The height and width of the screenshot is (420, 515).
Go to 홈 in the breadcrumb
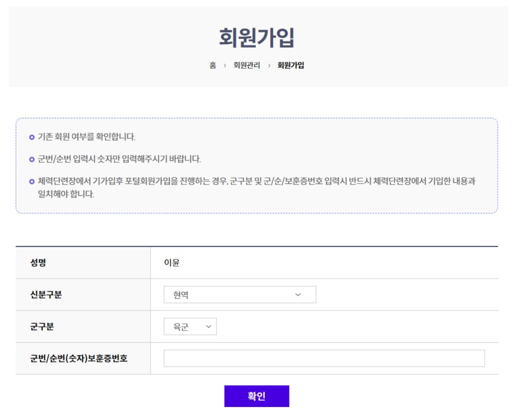(213, 65)
